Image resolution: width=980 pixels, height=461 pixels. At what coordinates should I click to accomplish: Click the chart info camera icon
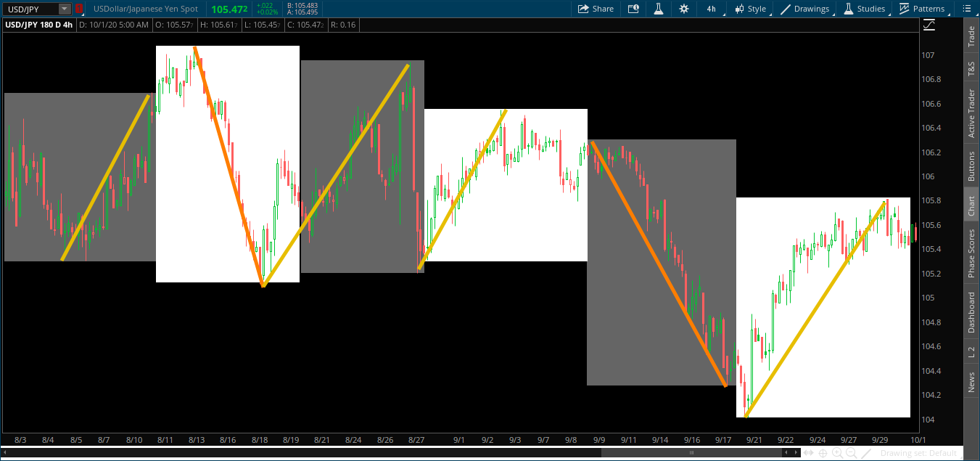[x=633, y=9]
